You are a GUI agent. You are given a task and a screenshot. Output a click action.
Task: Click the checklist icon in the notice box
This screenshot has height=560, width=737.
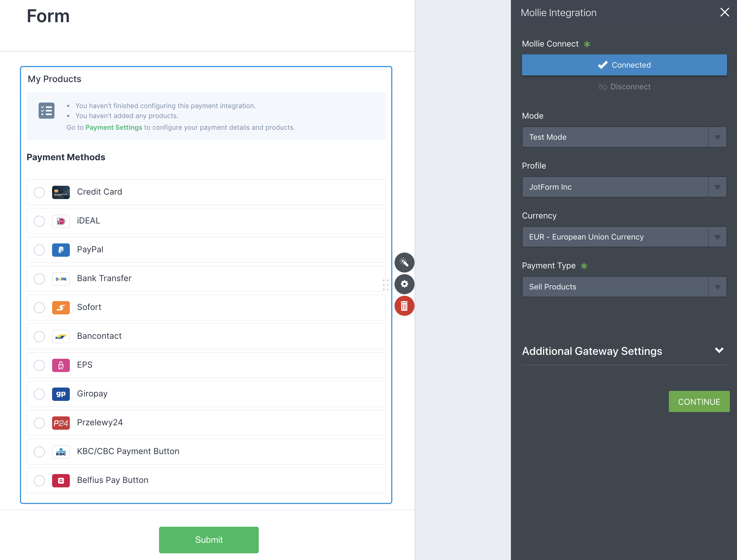coord(46,111)
